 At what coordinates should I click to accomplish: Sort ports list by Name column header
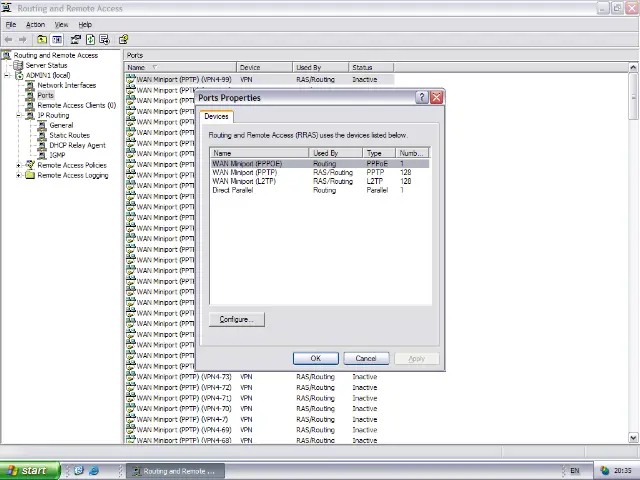[180, 67]
